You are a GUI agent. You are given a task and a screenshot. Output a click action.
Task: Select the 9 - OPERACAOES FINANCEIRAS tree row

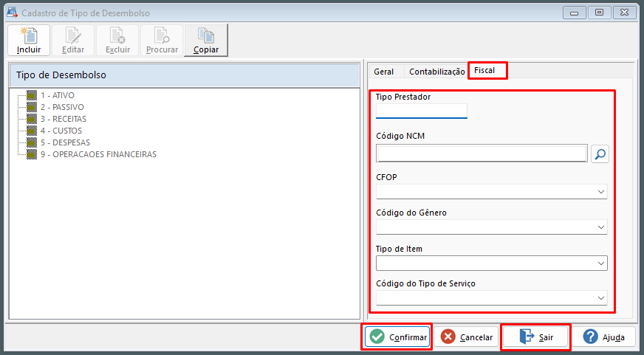coord(98,155)
